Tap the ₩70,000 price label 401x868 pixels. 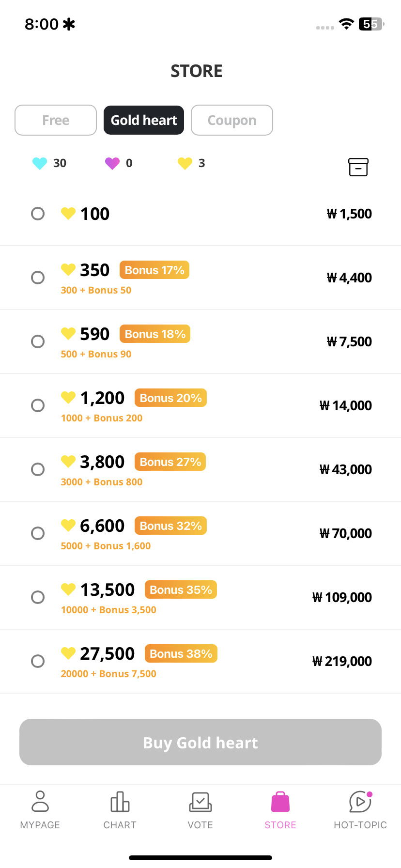[x=346, y=533]
